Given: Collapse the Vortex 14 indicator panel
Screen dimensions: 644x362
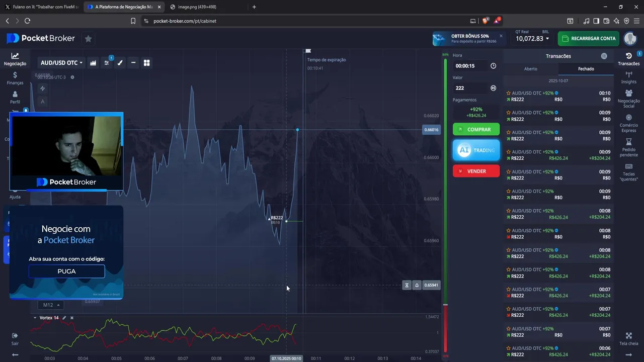Looking at the screenshot, I should (35, 318).
